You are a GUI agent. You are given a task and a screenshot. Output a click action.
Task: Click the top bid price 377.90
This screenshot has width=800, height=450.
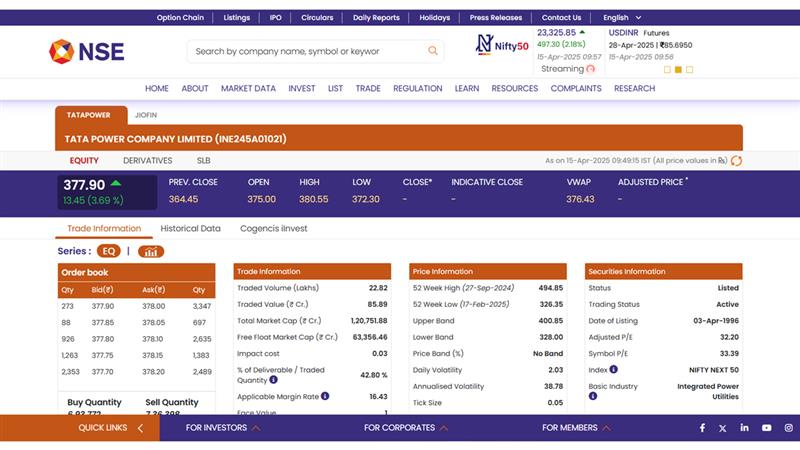[103, 306]
